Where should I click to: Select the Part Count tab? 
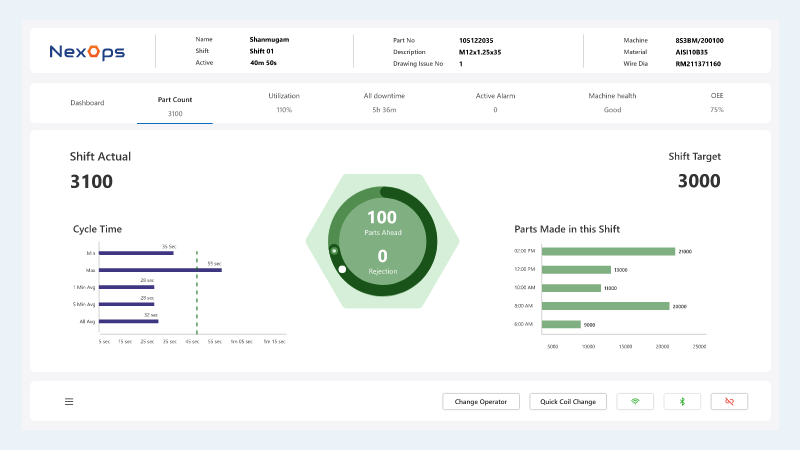[x=175, y=106]
